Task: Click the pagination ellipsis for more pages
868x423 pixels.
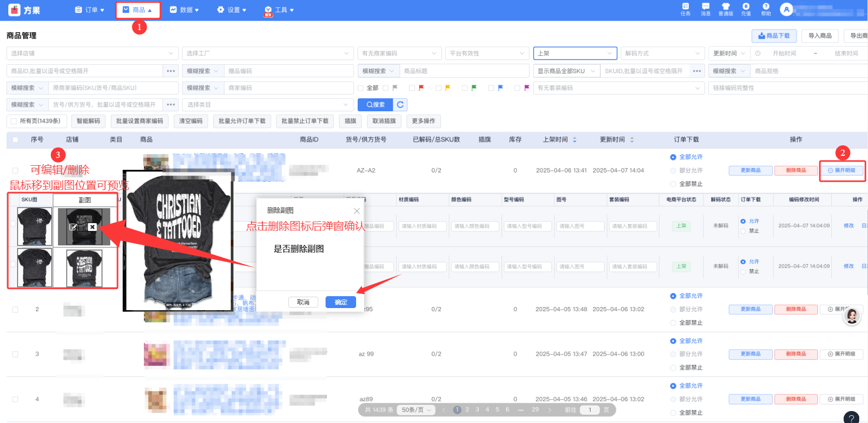Action: [x=520, y=410]
